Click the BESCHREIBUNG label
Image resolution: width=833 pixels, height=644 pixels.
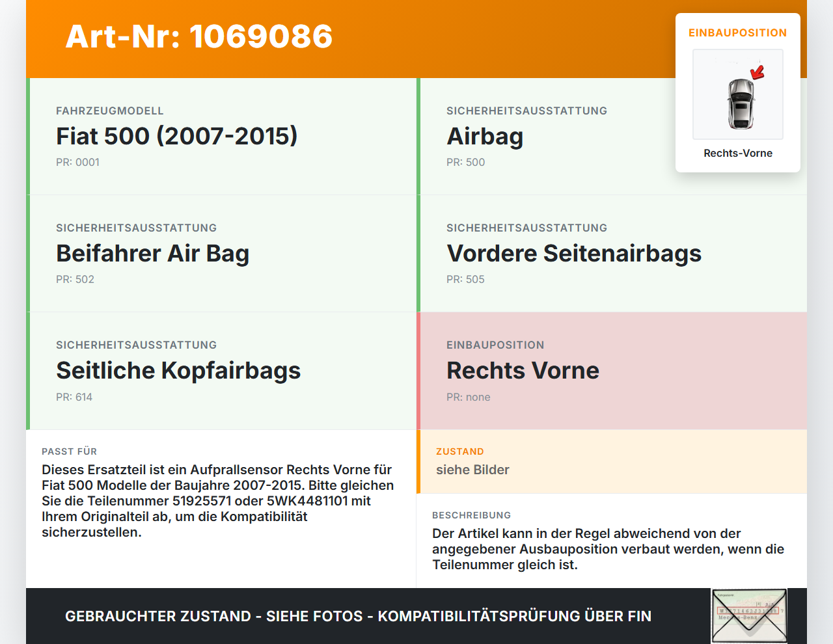point(472,515)
